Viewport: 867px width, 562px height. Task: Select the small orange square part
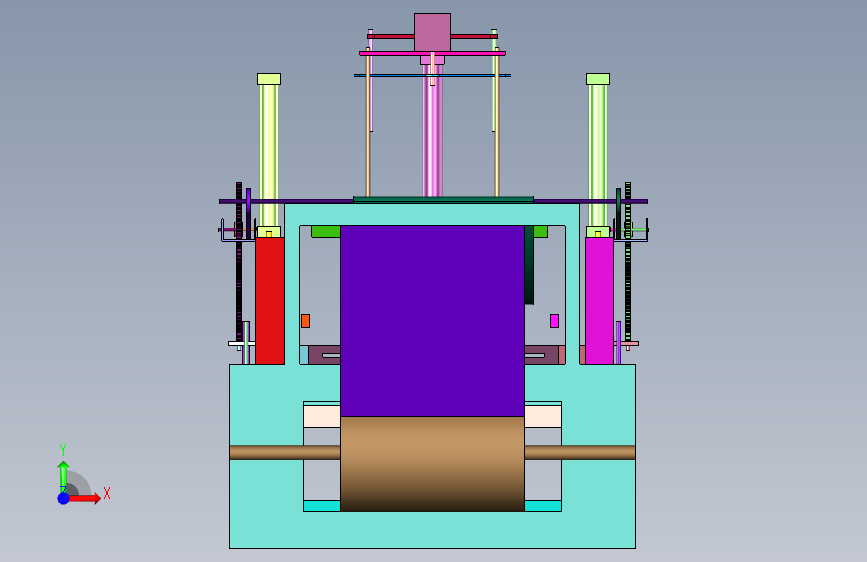[x=305, y=321]
